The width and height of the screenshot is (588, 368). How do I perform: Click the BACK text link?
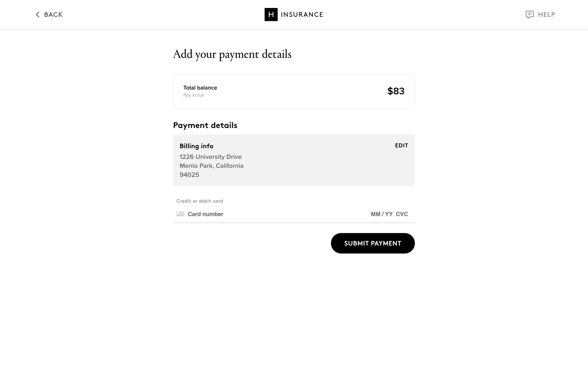coord(53,15)
